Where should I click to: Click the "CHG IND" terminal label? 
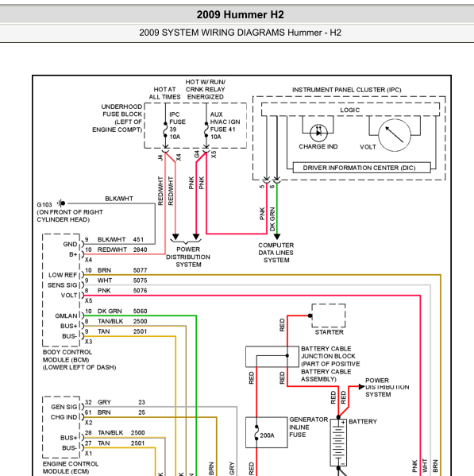[64, 417]
